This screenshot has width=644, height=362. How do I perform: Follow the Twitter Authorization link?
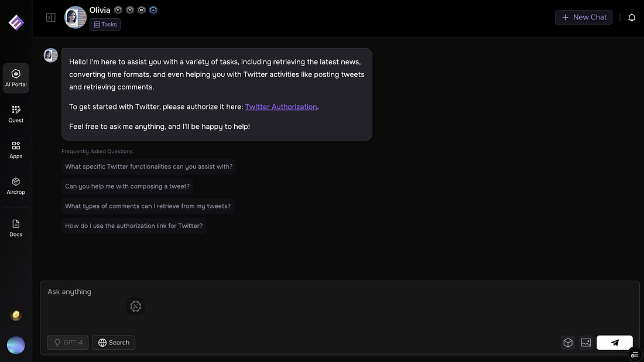(281, 107)
